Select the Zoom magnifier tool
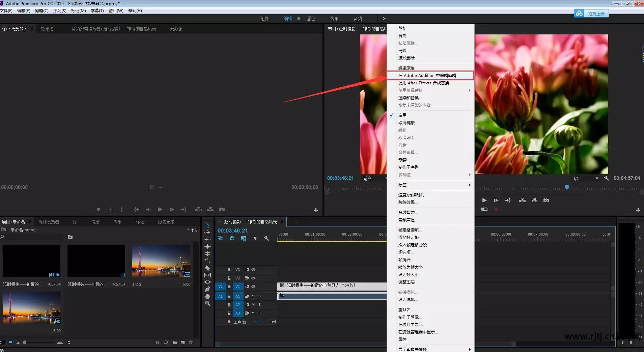This screenshot has height=352, width=644. point(207,303)
